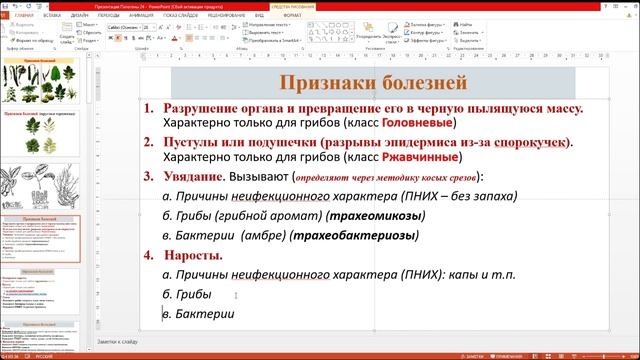The height and width of the screenshot is (360, 640).
Task: Toggle strikethrough abc formatting
Action: (141, 38)
